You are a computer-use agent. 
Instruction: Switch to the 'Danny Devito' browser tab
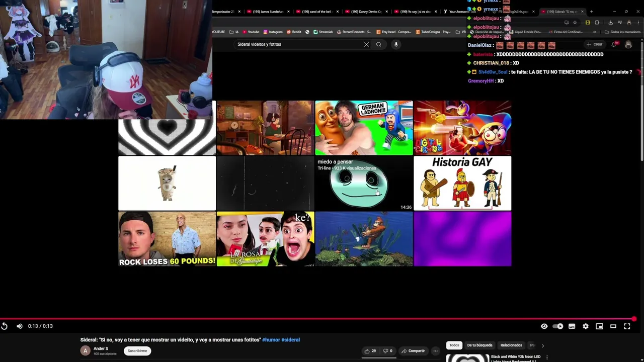pos(366,12)
